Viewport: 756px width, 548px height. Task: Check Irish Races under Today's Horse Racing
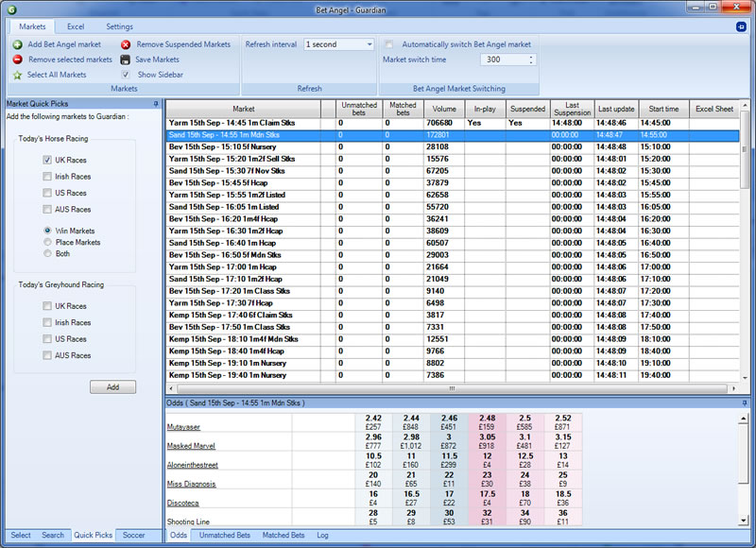(47, 177)
